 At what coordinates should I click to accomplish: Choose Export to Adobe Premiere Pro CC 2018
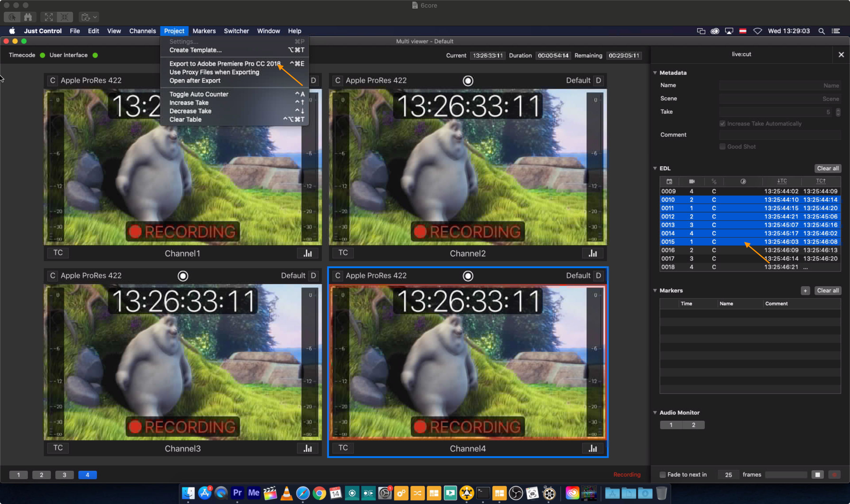point(234,64)
